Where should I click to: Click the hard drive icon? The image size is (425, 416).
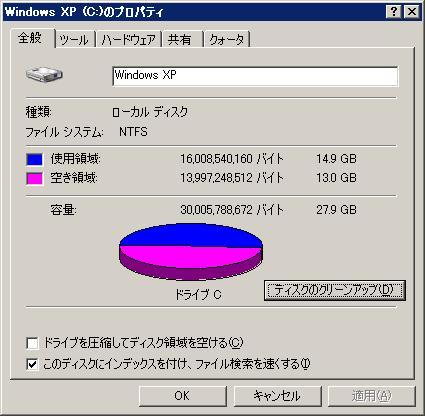44,75
